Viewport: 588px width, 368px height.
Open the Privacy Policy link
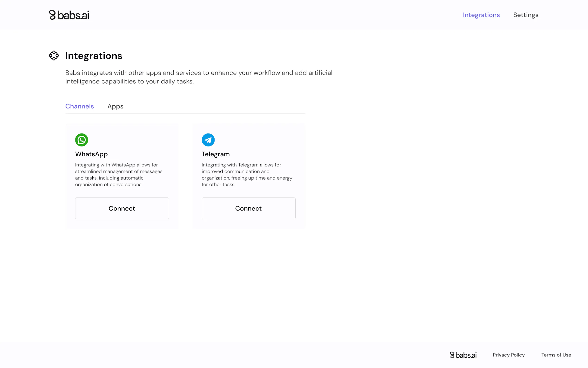pos(509,355)
